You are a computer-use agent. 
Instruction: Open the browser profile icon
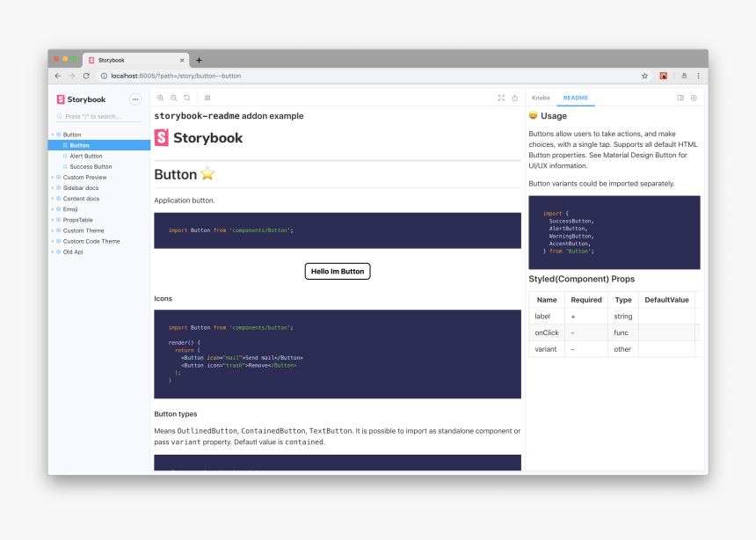pos(684,76)
